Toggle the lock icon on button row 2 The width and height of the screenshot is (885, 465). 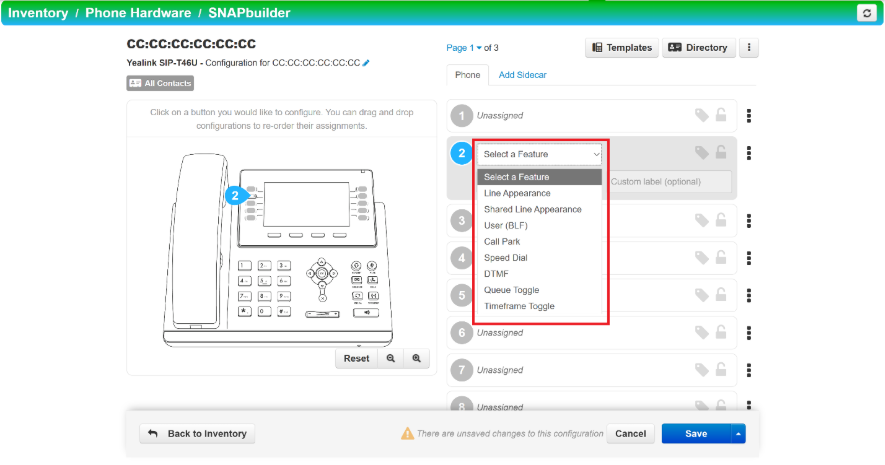(721, 152)
